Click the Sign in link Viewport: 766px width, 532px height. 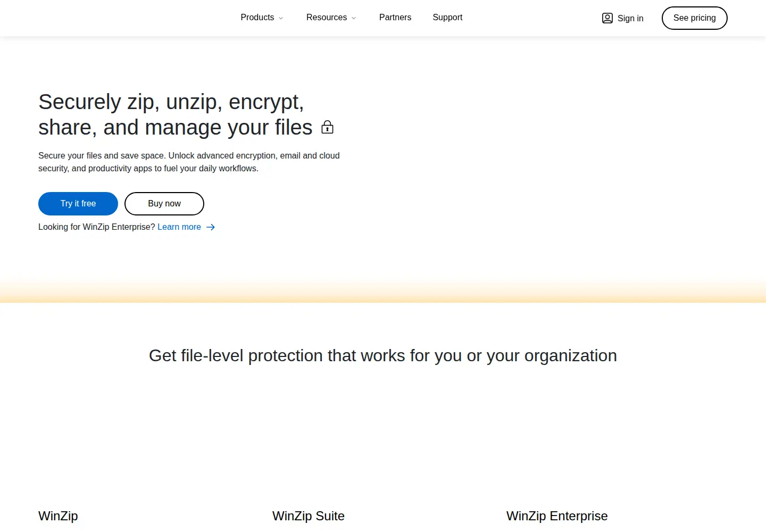point(622,18)
